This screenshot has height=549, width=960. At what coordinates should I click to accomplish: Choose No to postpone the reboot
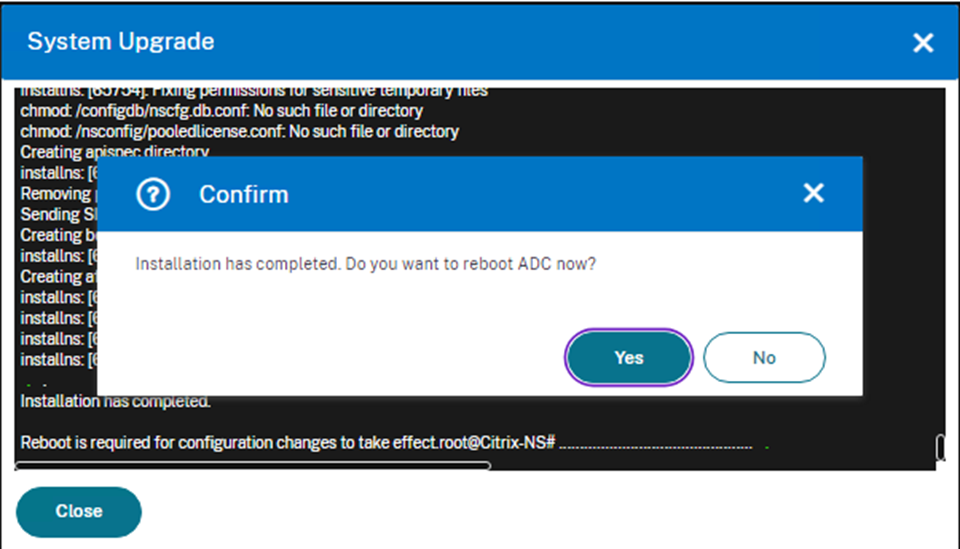[764, 358]
